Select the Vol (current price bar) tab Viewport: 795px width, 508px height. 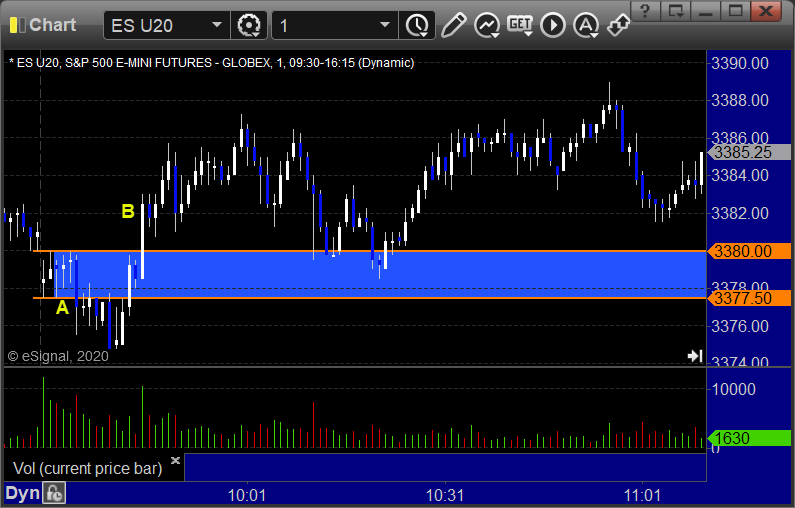[x=87, y=468]
